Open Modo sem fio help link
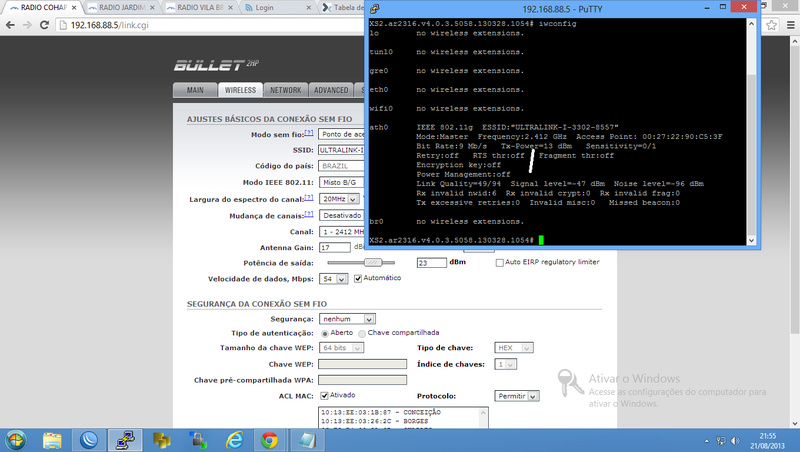This screenshot has width=800, height=452. click(309, 133)
